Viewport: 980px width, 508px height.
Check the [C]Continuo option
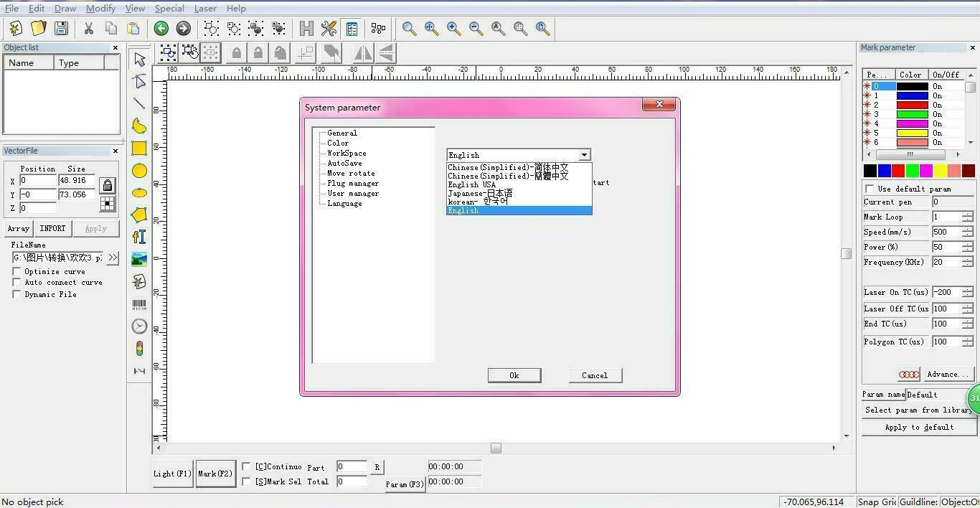246,466
